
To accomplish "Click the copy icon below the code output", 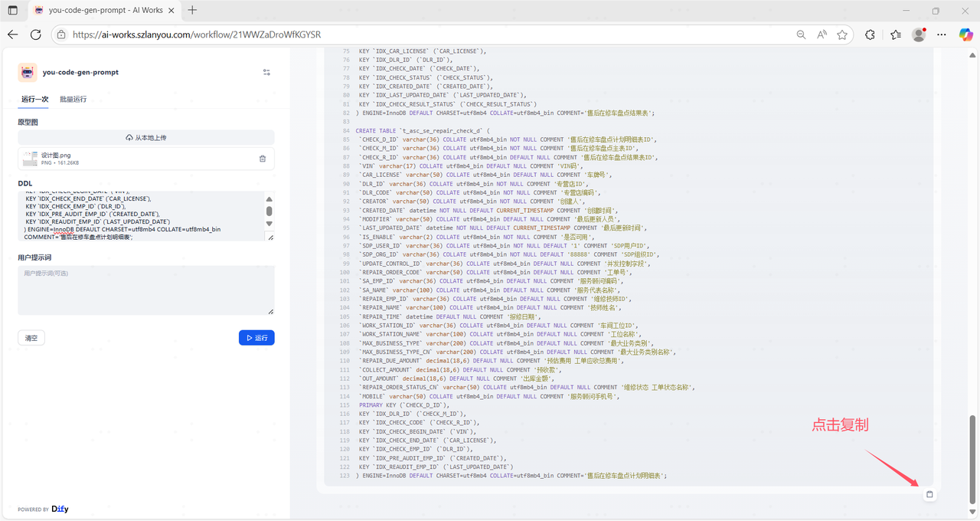I will (x=929, y=494).
